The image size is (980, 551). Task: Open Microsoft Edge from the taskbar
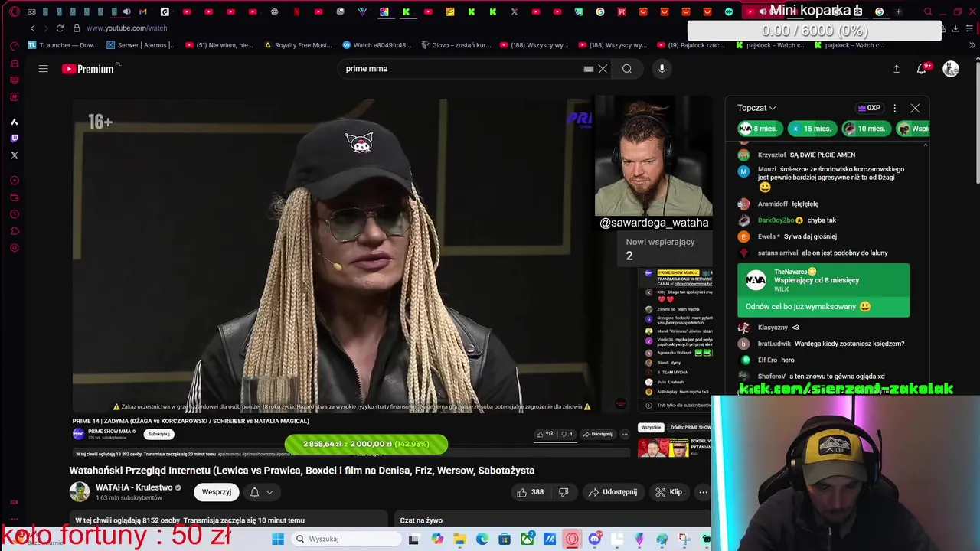click(482, 539)
